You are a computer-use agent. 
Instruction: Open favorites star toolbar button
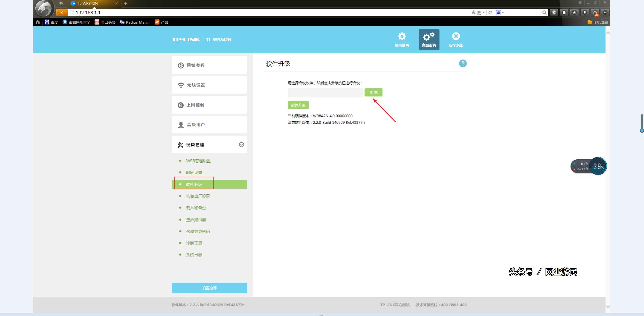click(x=574, y=13)
